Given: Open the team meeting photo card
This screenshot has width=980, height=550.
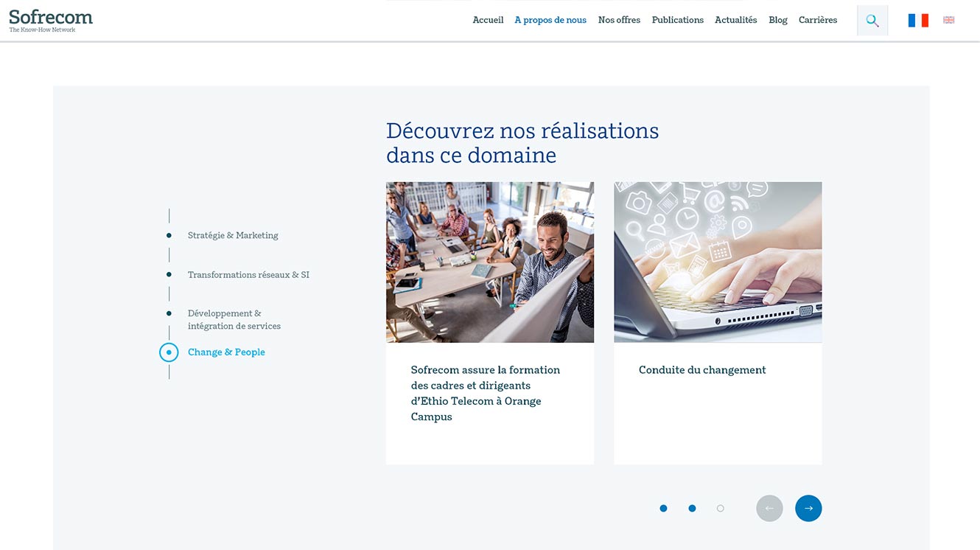Looking at the screenshot, I should [490, 262].
